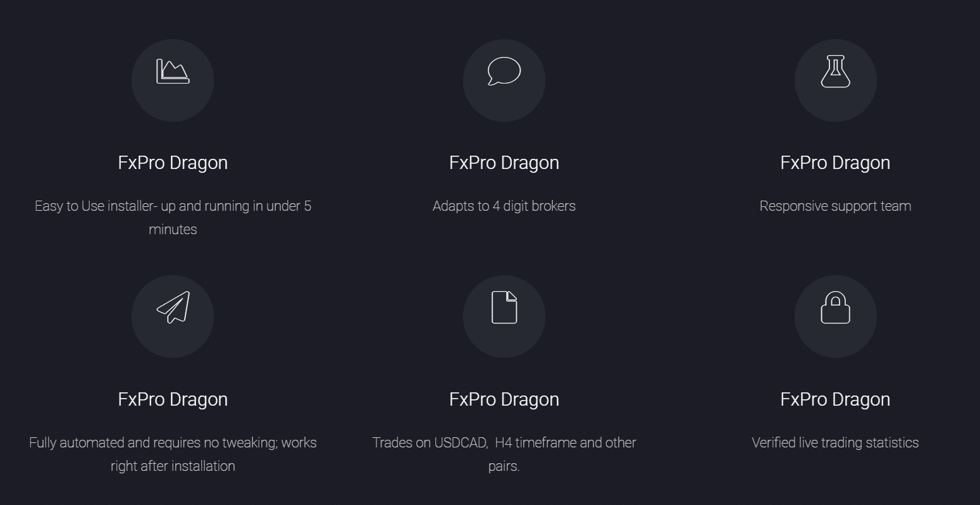
Task: Click 'right after installation' text line
Action: 173,466
